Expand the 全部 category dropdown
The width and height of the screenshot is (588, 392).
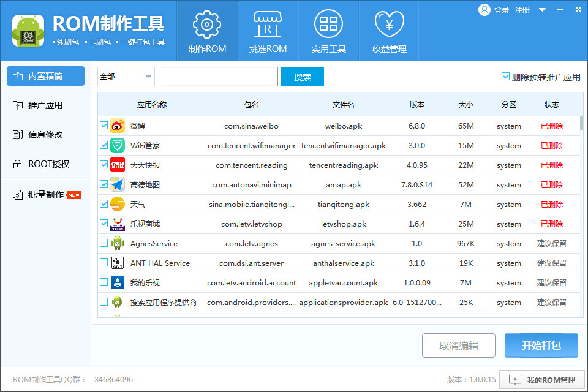[x=126, y=77]
